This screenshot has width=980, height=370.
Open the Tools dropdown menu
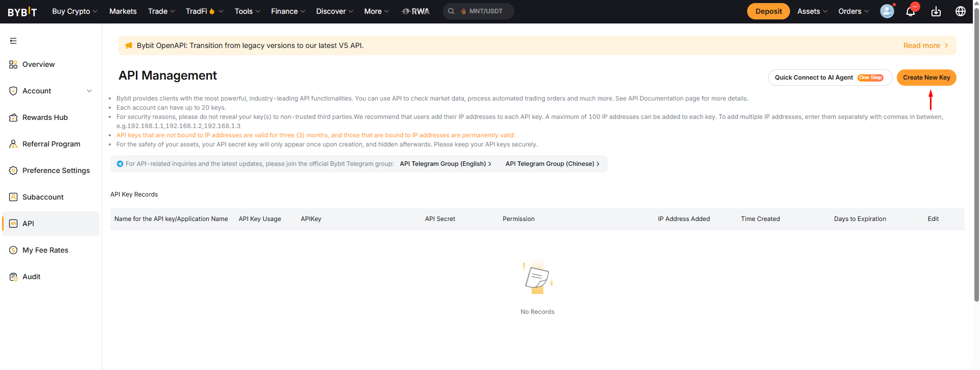(247, 11)
